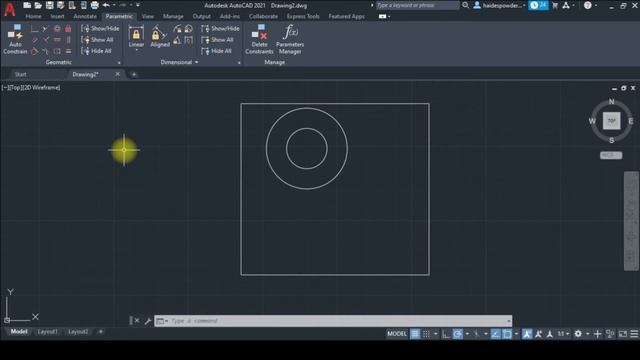Select the Linear dimensional constraint
The width and height of the screenshot is (640, 360).
(x=136, y=36)
